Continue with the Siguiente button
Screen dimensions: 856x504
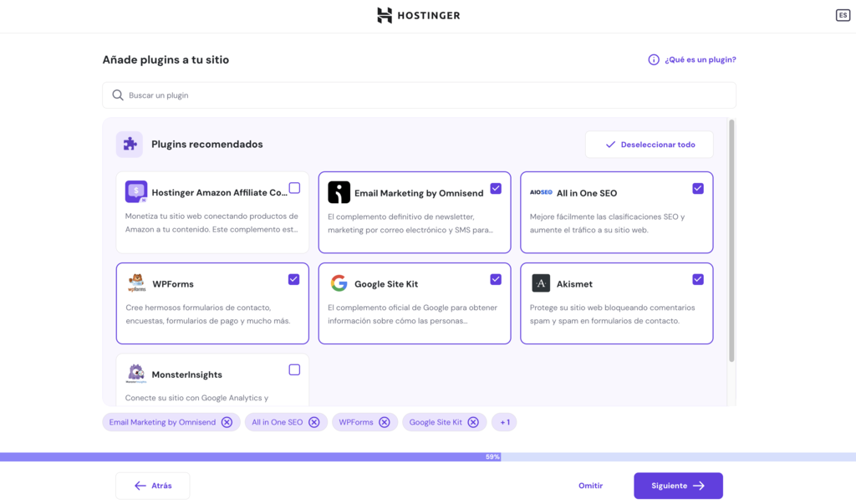(x=678, y=486)
